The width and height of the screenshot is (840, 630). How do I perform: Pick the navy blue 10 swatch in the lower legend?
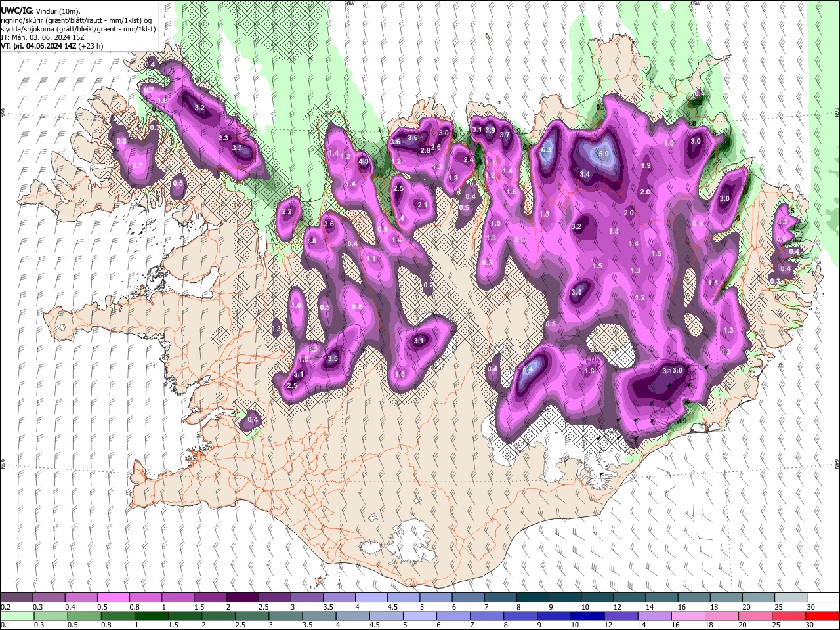pyautogui.click(x=587, y=616)
